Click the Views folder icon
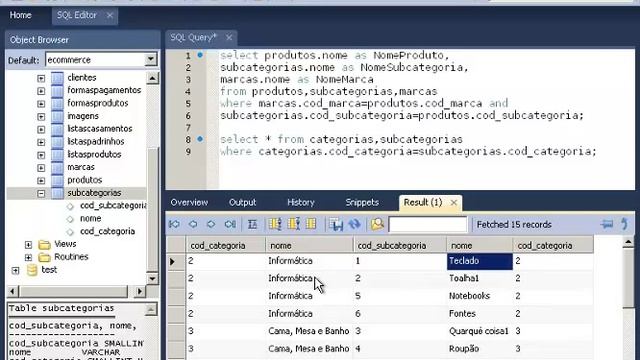 click(x=44, y=244)
